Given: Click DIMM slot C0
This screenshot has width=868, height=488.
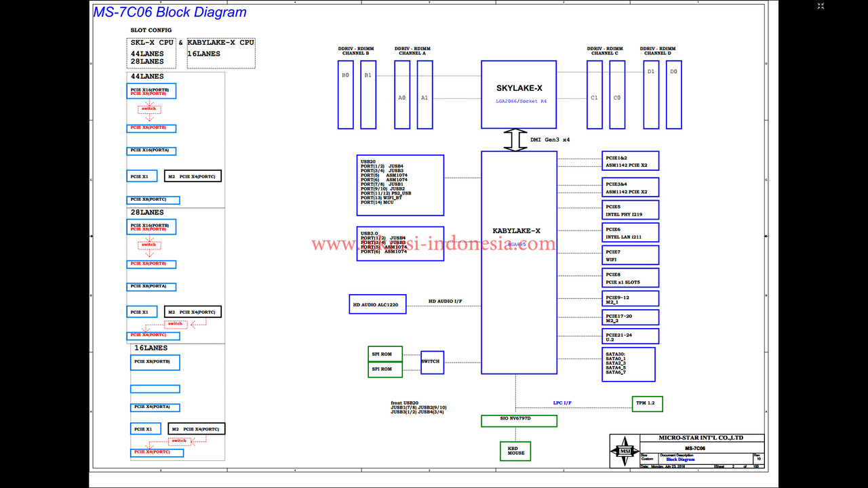Looking at the screenshot, I should (x=617, y=94).
